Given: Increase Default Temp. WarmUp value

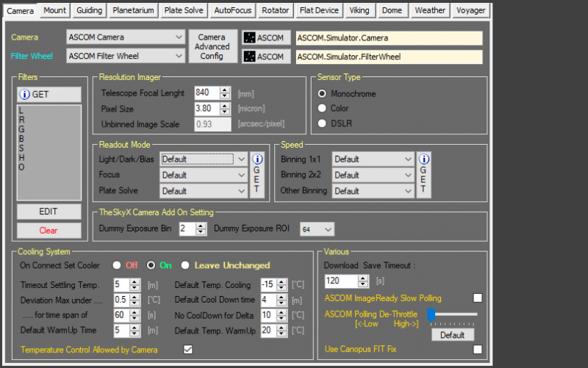Looking at the screenshot, I should 282,328.
